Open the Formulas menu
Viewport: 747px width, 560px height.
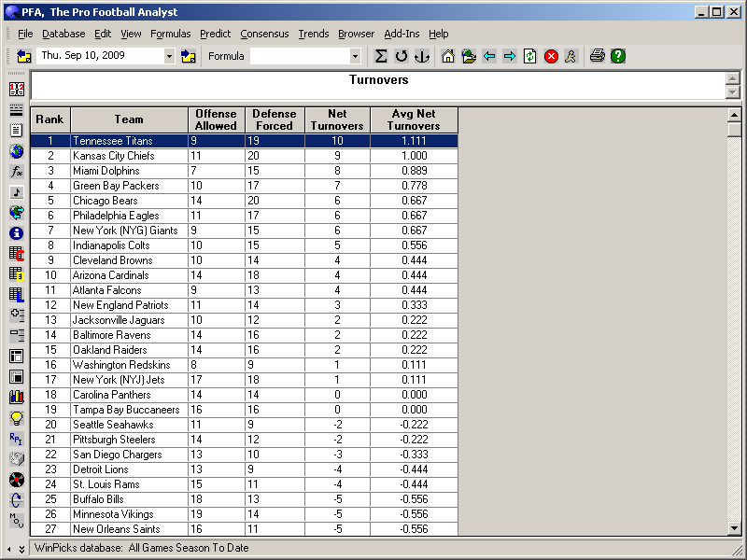coord(170,34)
